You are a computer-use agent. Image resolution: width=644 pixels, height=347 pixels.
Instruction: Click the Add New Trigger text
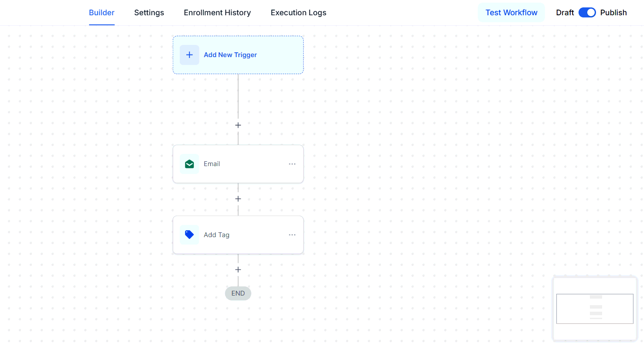click(230, 55)
